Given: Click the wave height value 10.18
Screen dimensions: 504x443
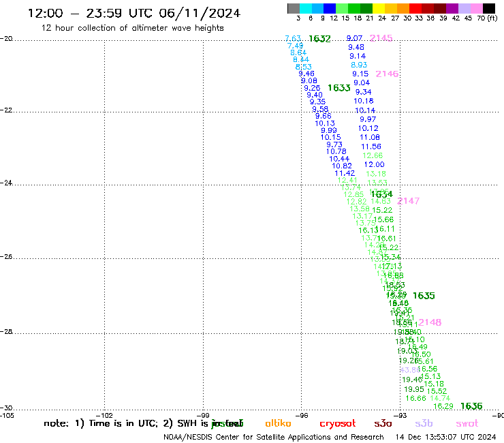Looking at the screenshot, I should [x=364, y=101].
